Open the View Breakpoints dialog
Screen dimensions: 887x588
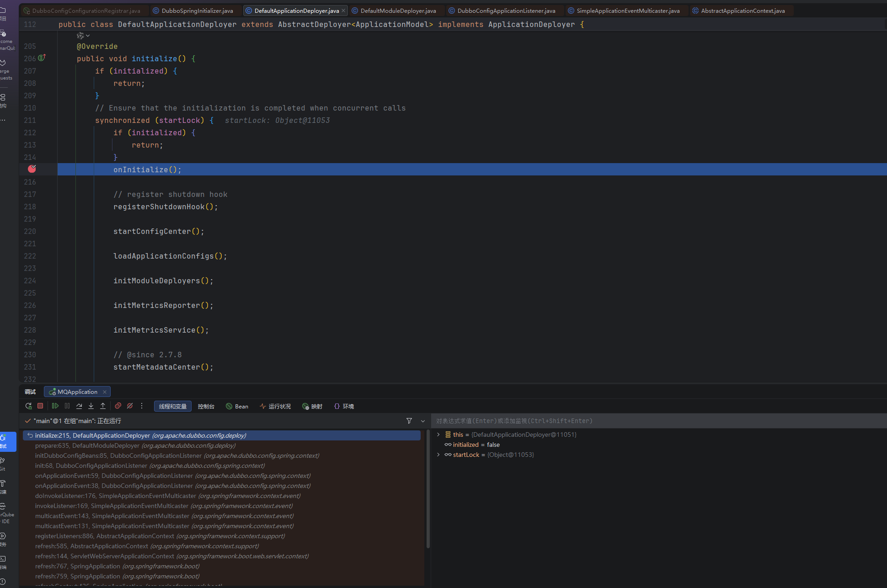(118, 406)
